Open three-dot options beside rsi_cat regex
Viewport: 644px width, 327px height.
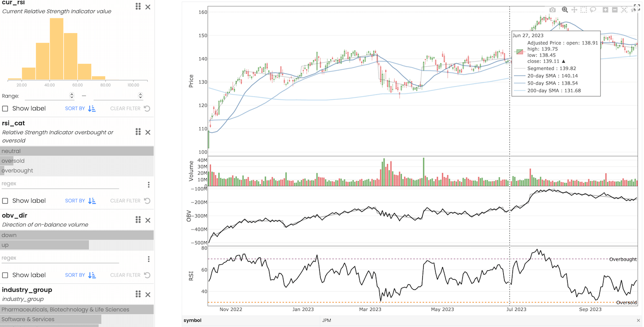tap(149, 185)
